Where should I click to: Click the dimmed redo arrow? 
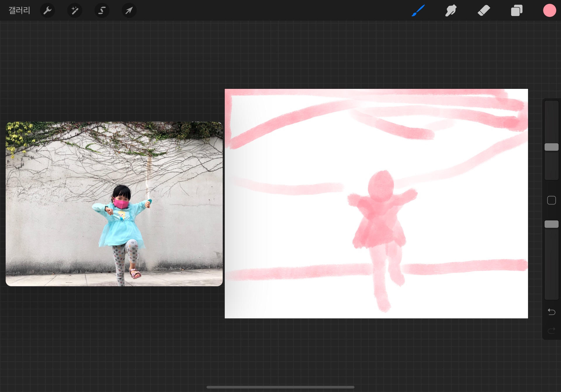pyautogui.click(x=551, y=331)
